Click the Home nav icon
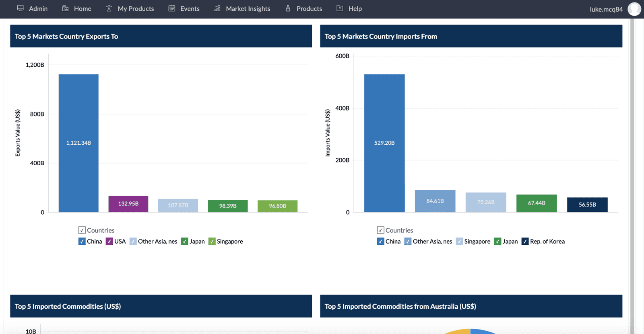 click(65, 8)
